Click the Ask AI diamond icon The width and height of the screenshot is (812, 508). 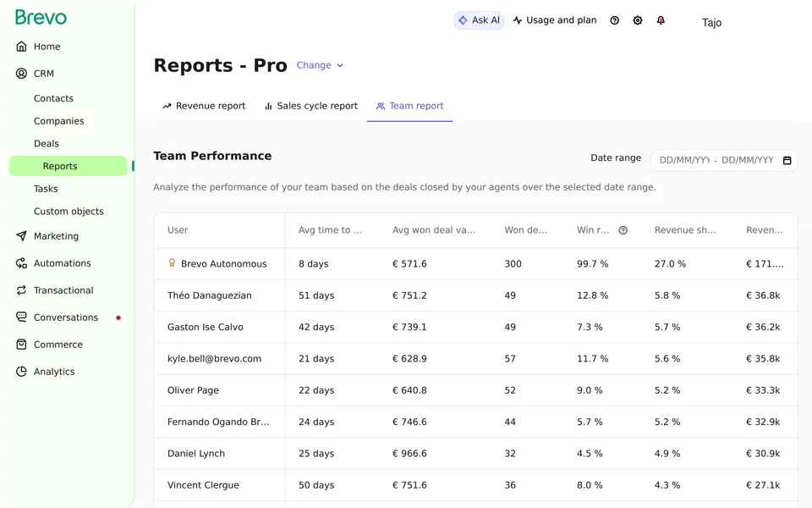point(463,20)
